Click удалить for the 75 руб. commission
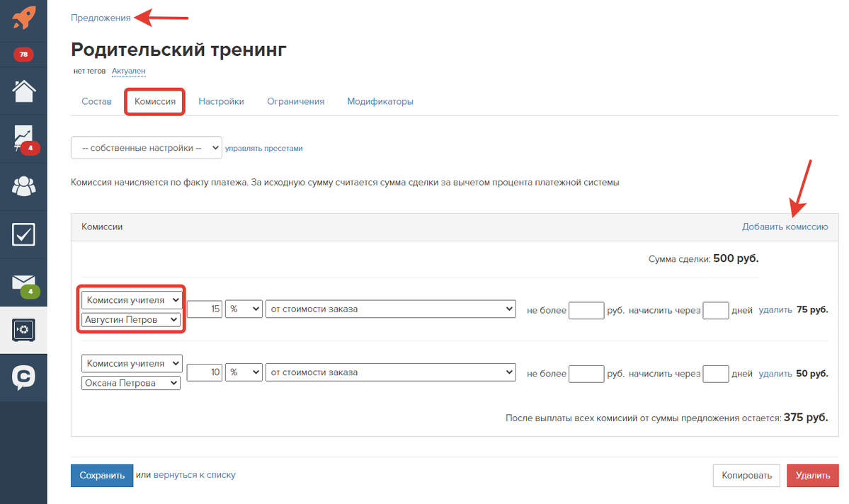 tap(775, 309)
